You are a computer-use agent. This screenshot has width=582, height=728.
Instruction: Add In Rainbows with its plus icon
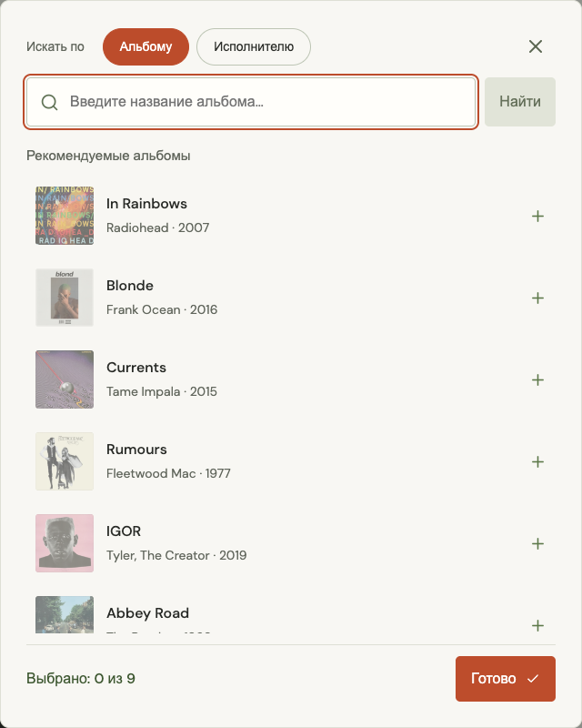(537, 216)
